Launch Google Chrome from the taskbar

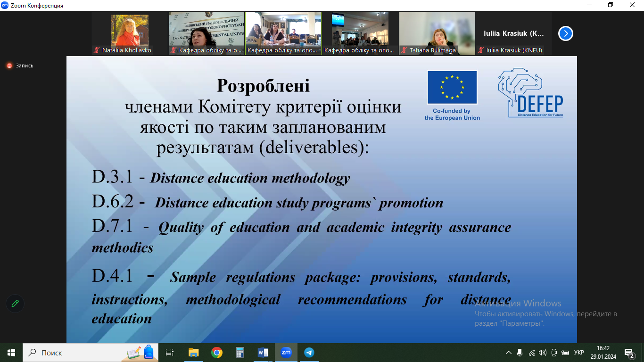[x=216, y=352]
